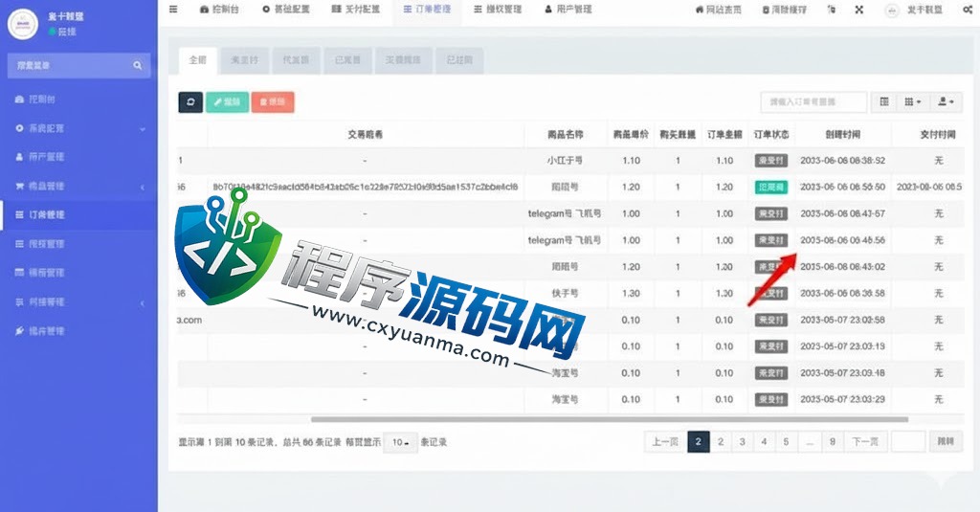The image size is (980, 512).
Task: Click the clear cache link with trash icon
Action: pyautogui.click(x=784, y=10)
